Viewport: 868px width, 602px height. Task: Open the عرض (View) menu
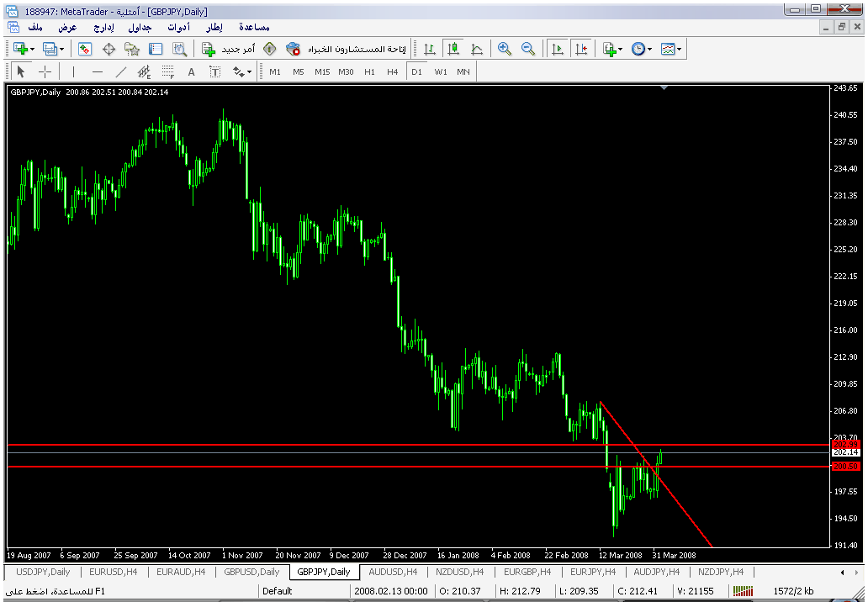click(67, 27)
